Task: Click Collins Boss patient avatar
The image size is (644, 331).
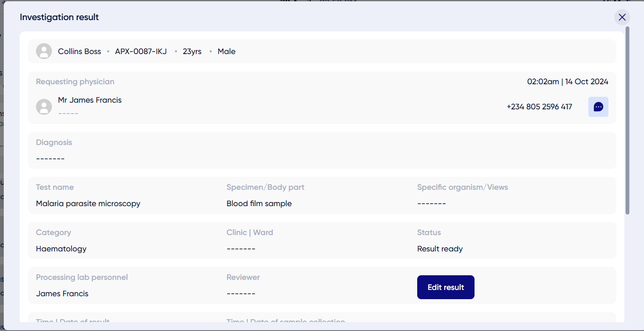Action: [x=44, y=51]
